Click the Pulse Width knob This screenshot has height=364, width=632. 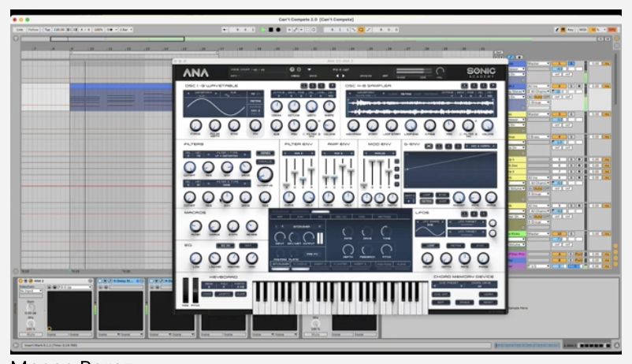[215, 125]
